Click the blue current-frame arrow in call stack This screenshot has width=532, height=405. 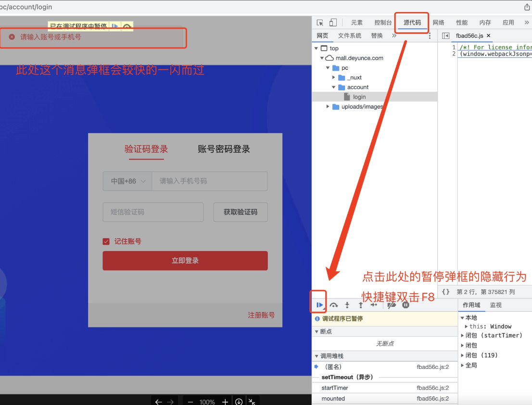[316, 367]
